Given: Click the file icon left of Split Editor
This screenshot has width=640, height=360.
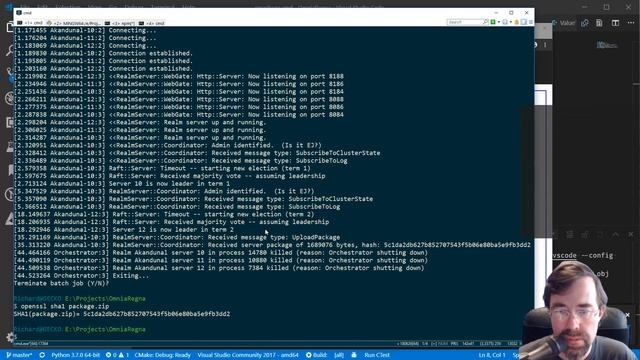Looking at the screenshot, I should 599,23.
